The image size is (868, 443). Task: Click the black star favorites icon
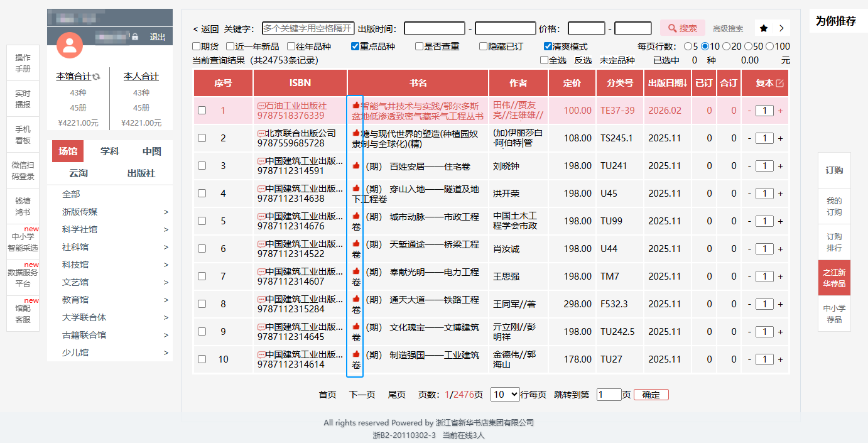[764, 28]
